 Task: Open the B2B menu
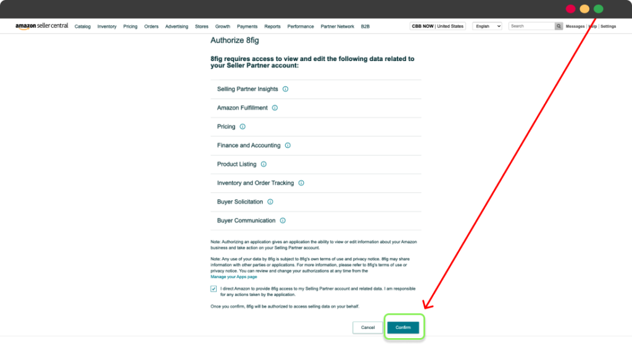point(365,27)
